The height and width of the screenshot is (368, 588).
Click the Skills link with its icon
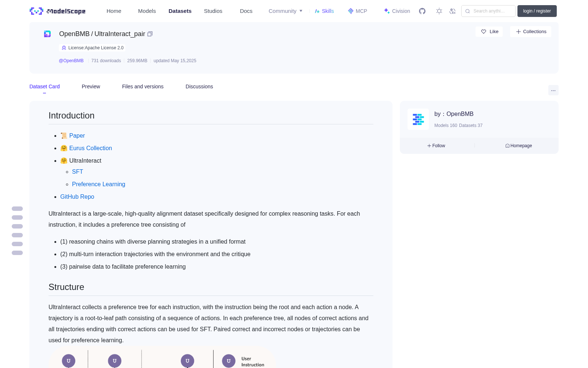tap(324, 11)
